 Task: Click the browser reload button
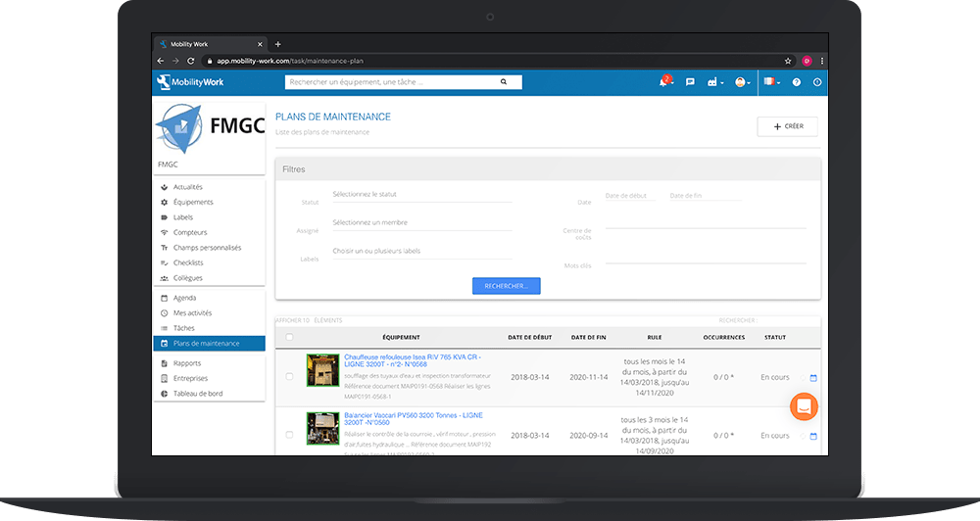[x=191, y=61]
